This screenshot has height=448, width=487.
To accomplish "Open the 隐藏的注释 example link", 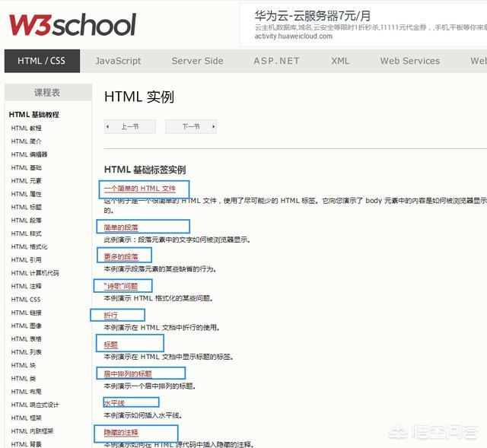I will (121, 432).
